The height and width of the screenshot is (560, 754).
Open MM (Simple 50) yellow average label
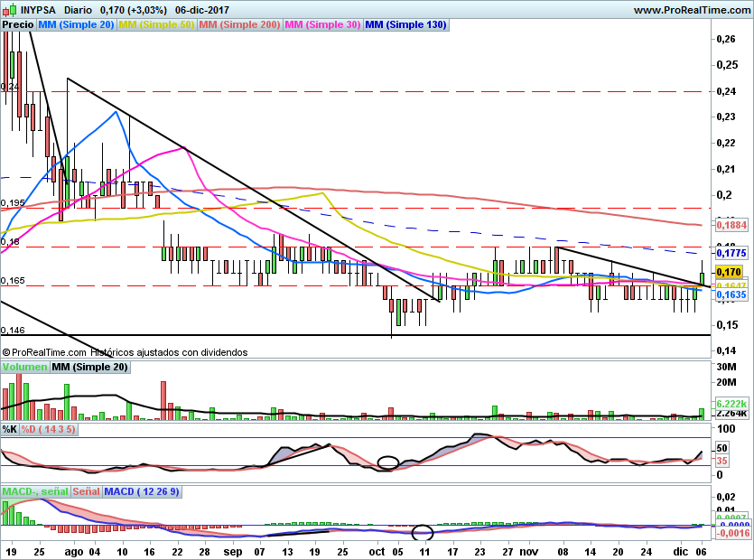[156, 24]
